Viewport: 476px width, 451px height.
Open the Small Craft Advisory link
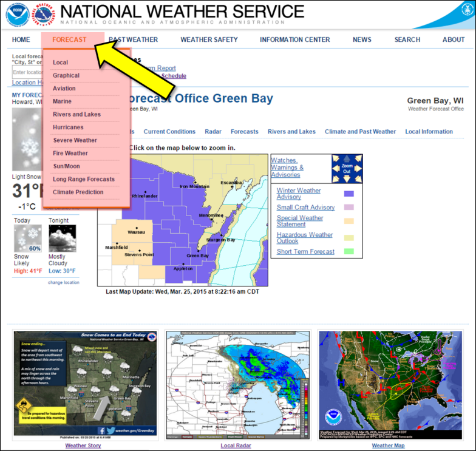pyautogui.click(x=306, y=208)
